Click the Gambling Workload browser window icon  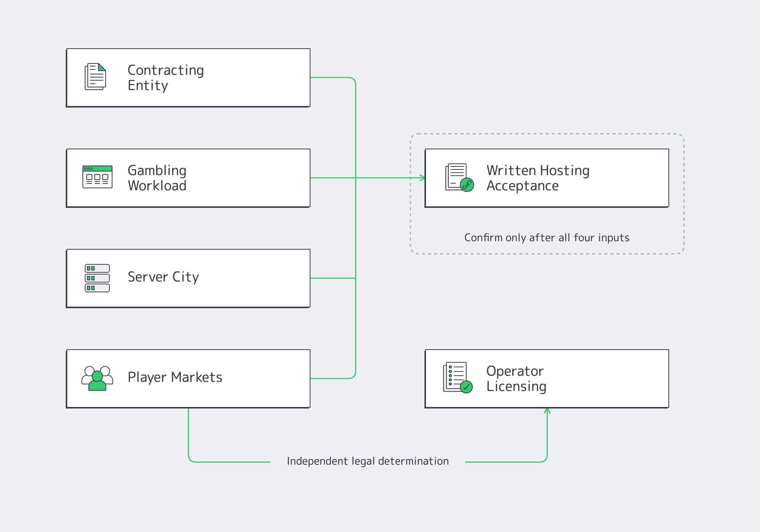pos(97,177)
